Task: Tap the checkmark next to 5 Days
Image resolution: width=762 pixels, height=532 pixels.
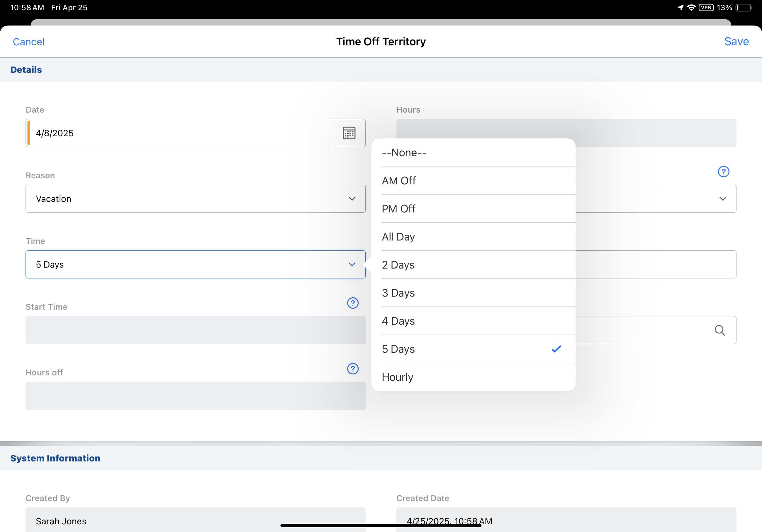Action: [x=556, y=349]
